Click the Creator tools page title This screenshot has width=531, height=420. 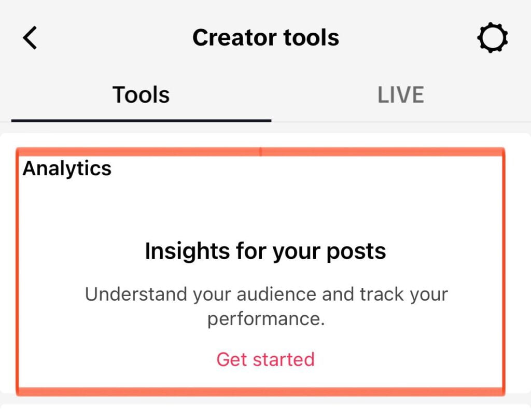click(265, 38)
